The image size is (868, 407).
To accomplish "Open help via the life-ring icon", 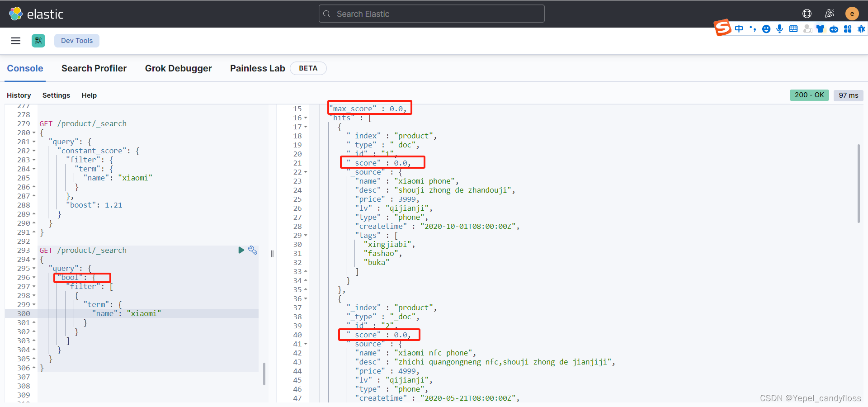I will click(x=807, y=14).
